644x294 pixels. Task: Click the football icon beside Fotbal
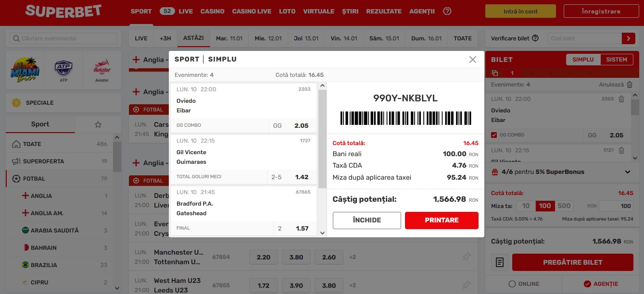[x=16, y=179]
